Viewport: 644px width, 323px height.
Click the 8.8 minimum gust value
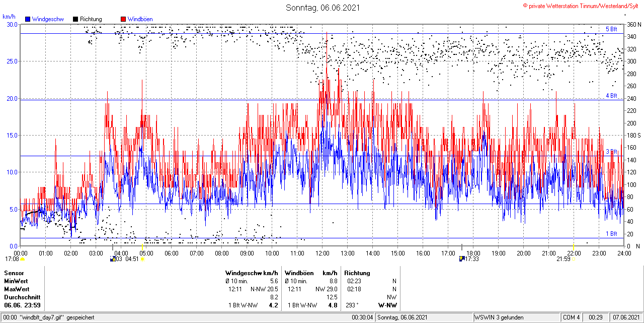tap(333, 281)
